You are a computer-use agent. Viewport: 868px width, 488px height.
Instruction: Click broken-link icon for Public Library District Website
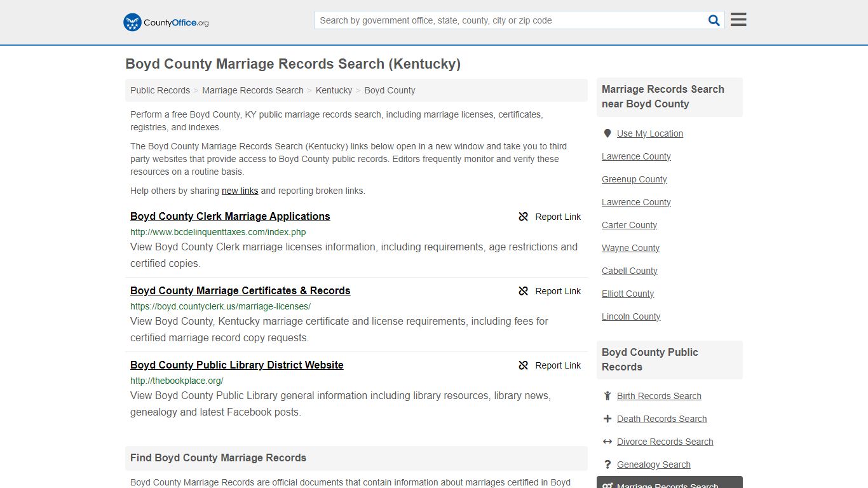[x=524, y=365]
